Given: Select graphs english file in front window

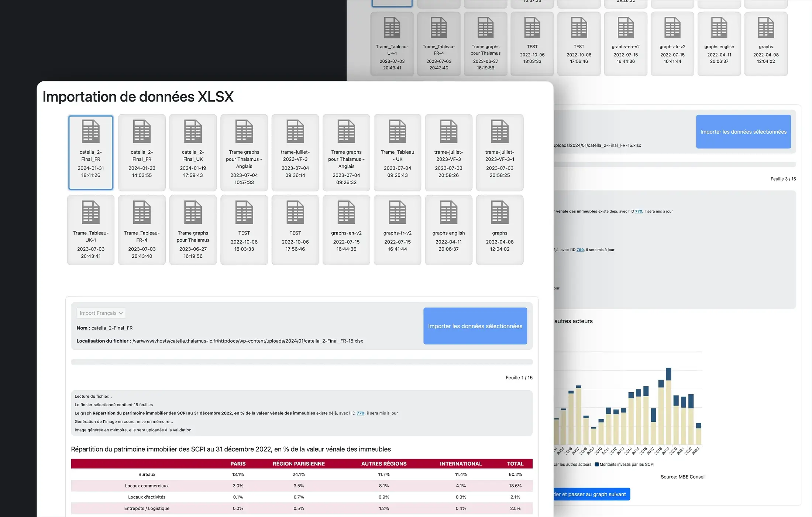Looking at the screenshot, I should pos(448,230).
